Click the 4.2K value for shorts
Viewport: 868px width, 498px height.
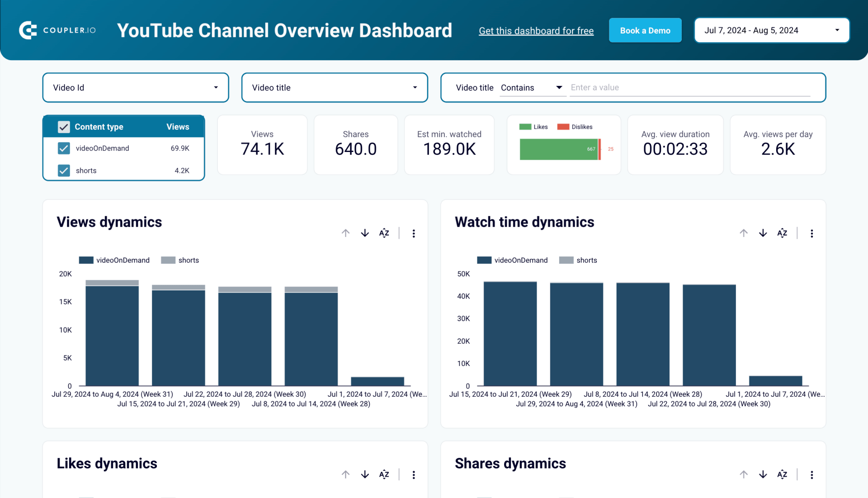coord(182,171)
